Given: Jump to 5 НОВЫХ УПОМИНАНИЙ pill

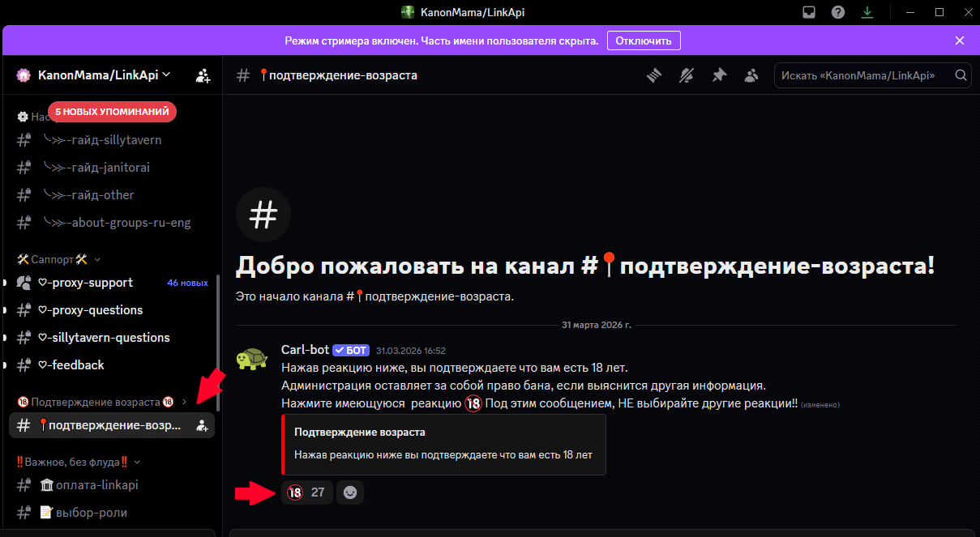Looking at the screenshot, I should coord(112,112).
